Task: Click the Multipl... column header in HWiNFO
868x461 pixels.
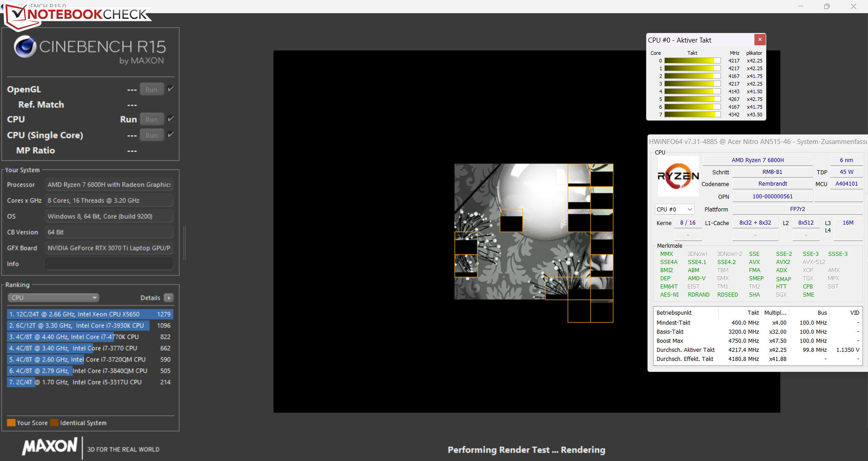Action: click(775, 312)
